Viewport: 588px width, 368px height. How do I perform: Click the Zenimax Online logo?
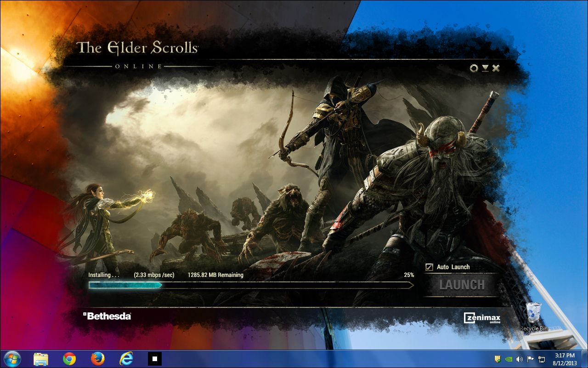(x=482, y=318)
